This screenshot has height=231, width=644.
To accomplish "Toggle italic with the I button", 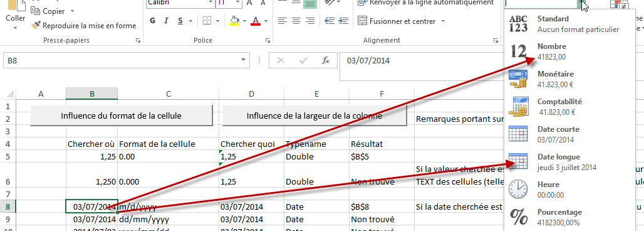I will point(167,21).
